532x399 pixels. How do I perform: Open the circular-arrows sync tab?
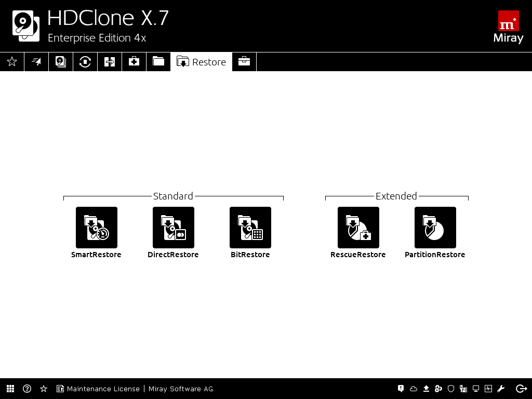(85, 62)
